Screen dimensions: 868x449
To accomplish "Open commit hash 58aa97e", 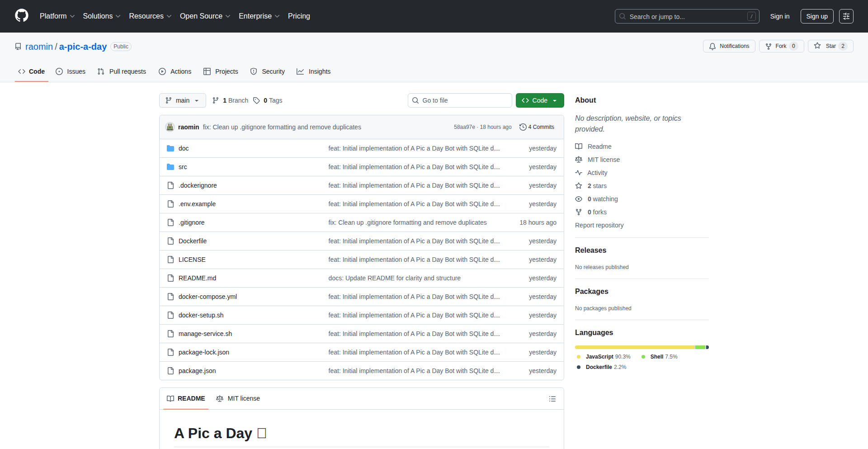I will tap(464, 127).
